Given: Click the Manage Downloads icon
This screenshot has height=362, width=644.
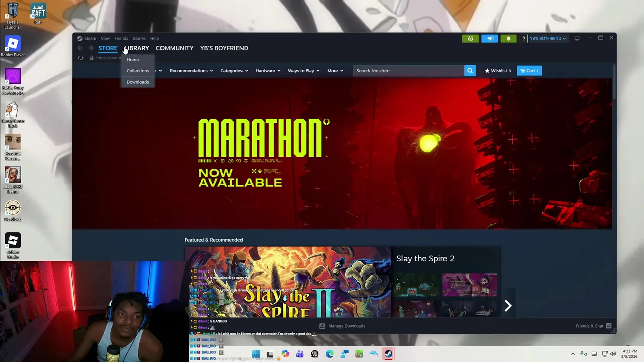Looking at the screenshot, I should pos(322,326).
